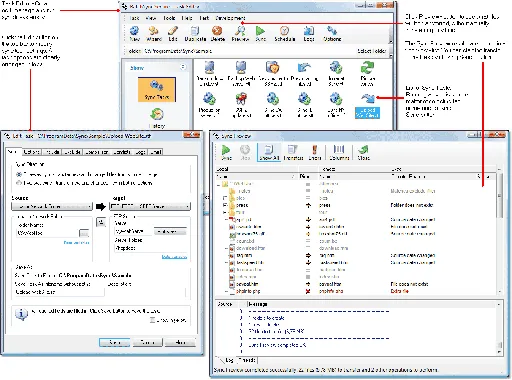512x380 pixels.
Task: Click the Select Folder button
Action: click(372, 51)
